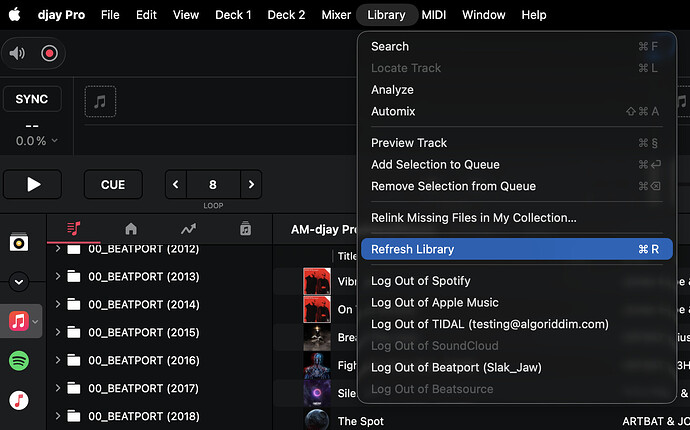Open the MIDI menu
The image size is (690, 430).
434,15
